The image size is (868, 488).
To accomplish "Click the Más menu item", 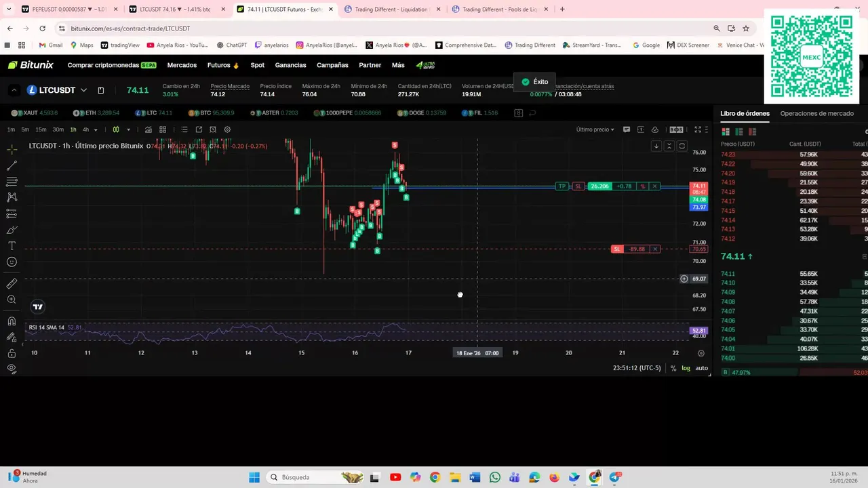I will [x=398, y=65].
